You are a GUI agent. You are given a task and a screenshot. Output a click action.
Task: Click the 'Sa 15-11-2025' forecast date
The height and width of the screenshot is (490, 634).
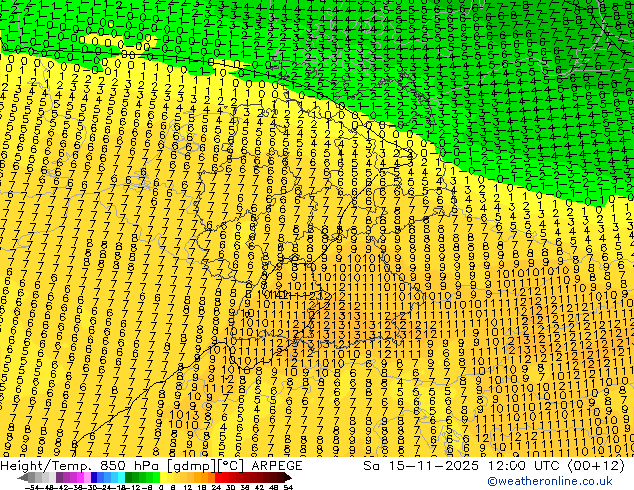(421, 466)
